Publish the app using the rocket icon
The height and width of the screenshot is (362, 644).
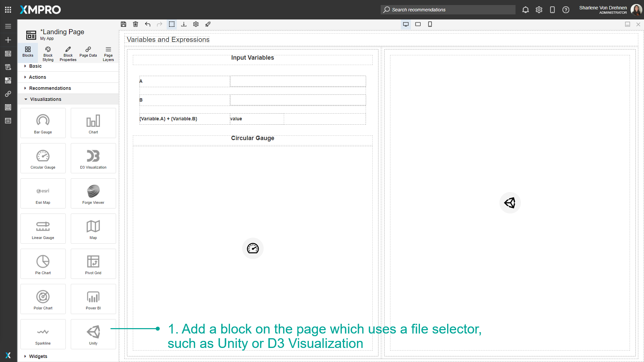(208, 24)
